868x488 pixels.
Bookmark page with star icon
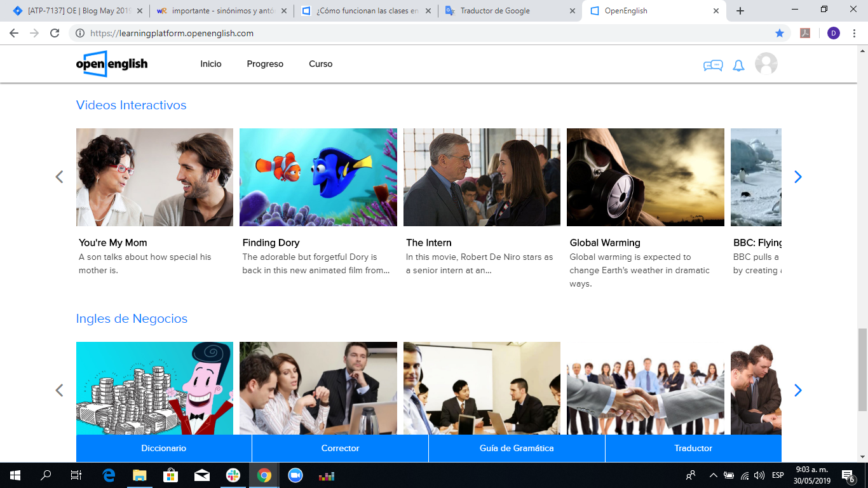[x=780, y=33]
